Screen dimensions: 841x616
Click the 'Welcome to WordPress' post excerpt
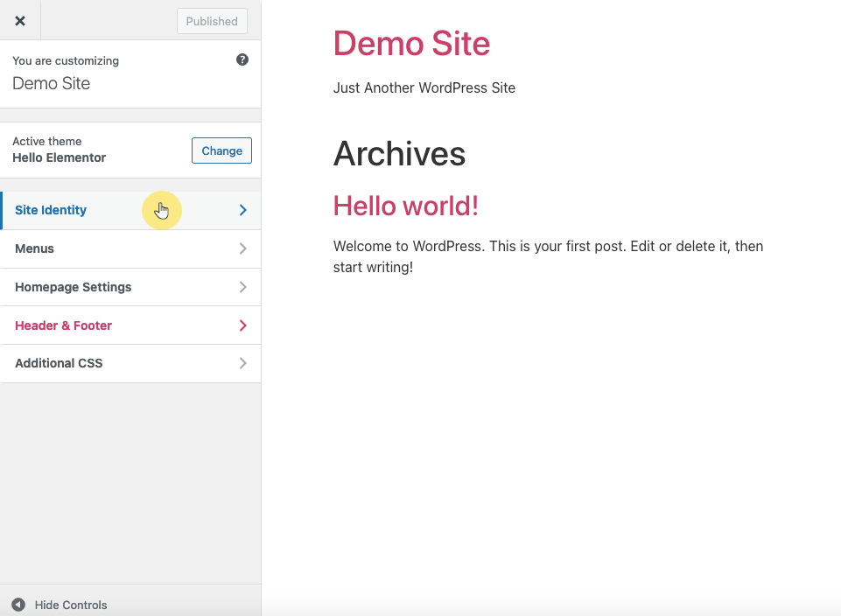[x=548, y=256]
